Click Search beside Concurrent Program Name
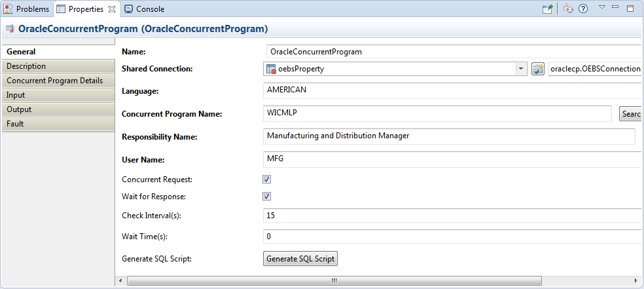The height and width of the screenshot is (289, 644). [x=631, y=114]
